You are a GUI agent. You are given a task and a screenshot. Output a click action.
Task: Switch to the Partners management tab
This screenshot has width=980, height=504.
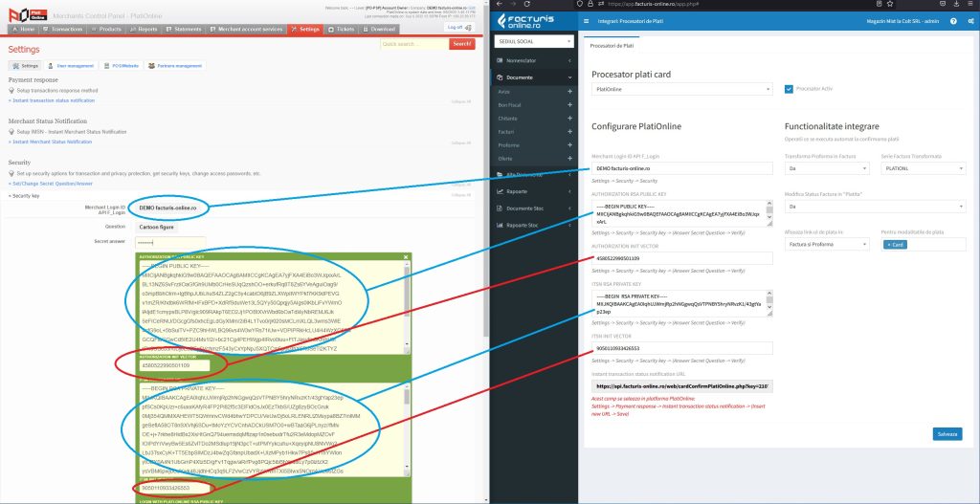click(175, 66)
